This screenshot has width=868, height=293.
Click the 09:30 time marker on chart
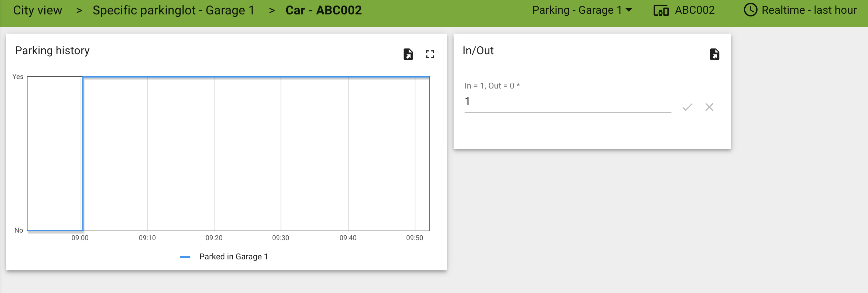pos(280,238)
